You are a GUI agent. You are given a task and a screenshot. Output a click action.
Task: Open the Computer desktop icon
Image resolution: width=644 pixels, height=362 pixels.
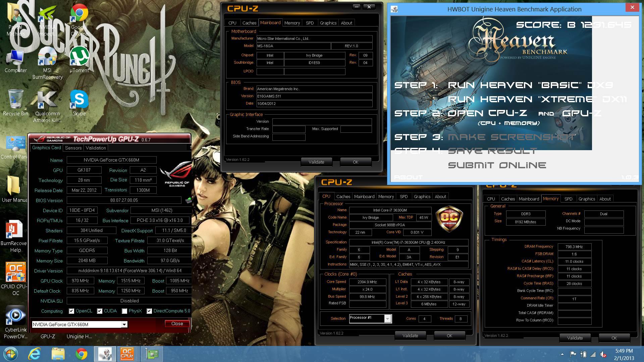15,61
